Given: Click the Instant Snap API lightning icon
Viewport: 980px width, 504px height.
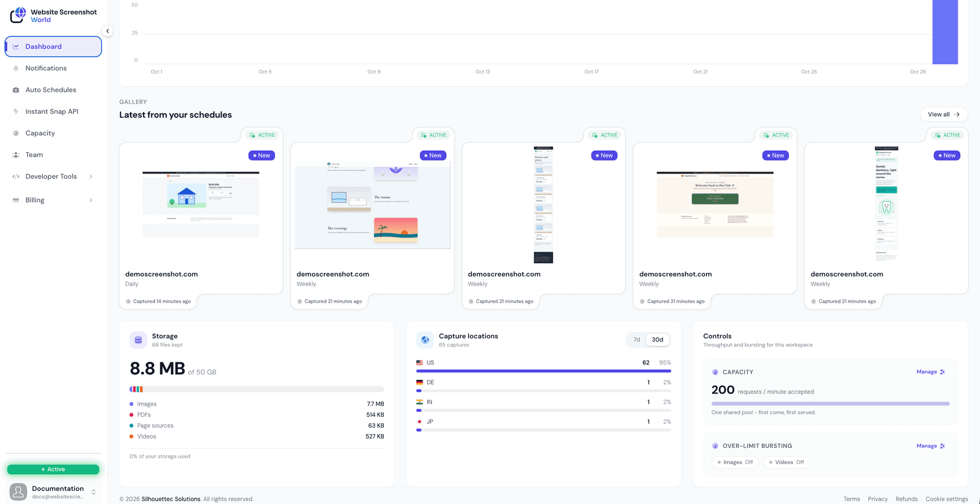Looking at the screenshot, I should tap(16, 111).
